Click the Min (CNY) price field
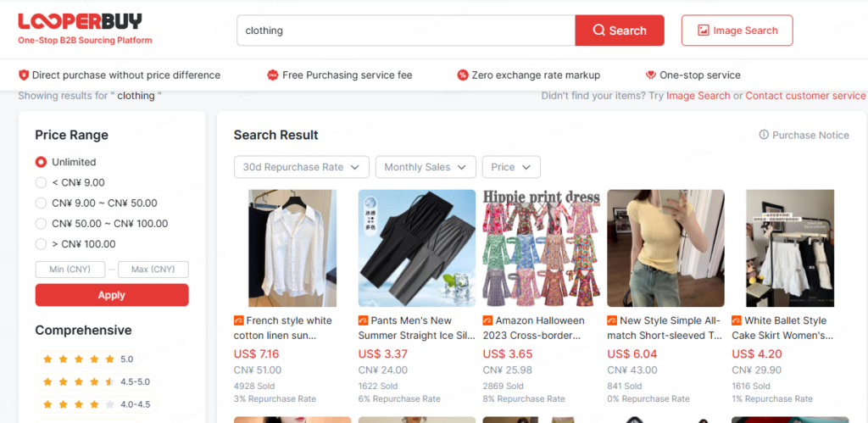This screenshot has height=423, width=868. click(70, 270)
